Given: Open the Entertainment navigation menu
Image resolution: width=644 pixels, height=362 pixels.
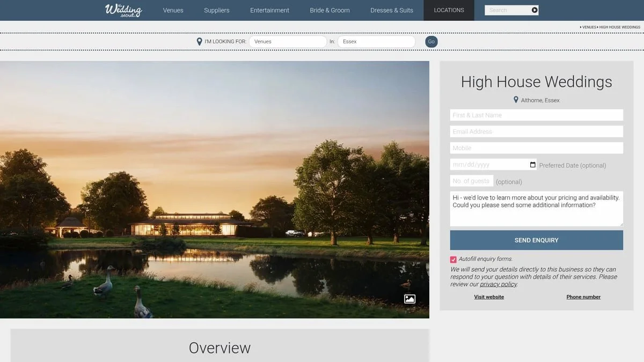Looking at the screenshot, I should click(x=269, y=10).
